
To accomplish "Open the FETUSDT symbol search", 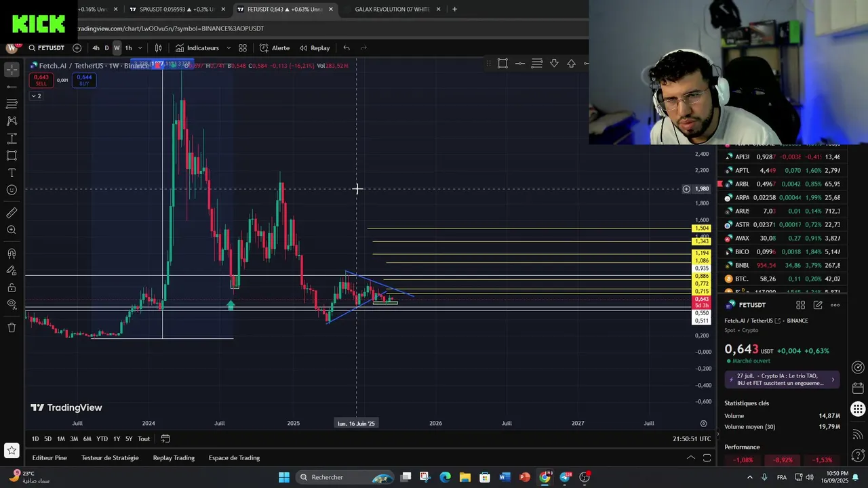I will pos(47,48).
